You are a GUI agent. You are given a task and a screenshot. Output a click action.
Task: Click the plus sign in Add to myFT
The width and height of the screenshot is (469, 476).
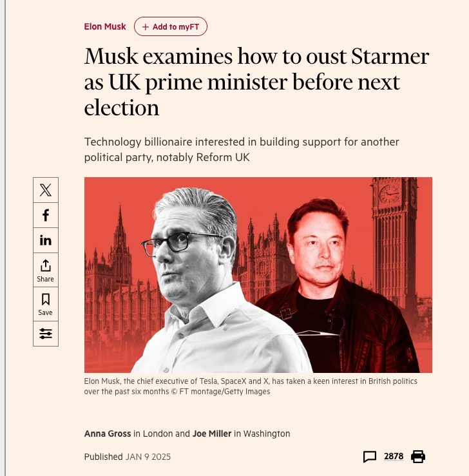click(146, 27)
